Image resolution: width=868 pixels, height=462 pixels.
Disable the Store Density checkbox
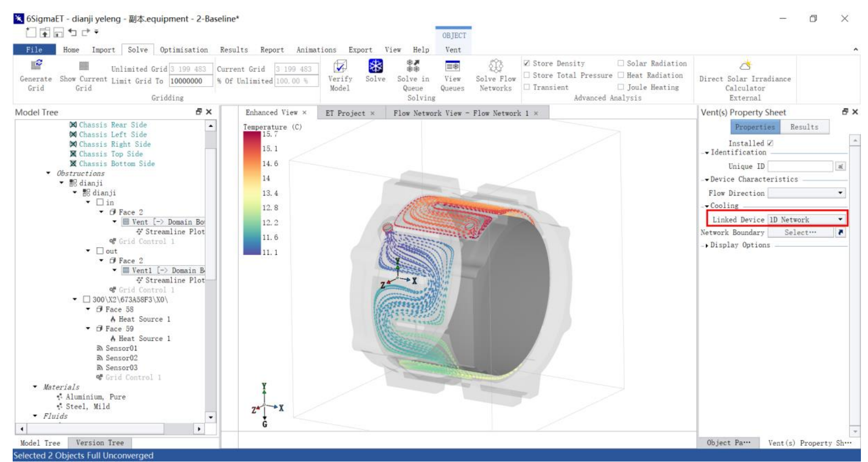(x=527, y=63)
